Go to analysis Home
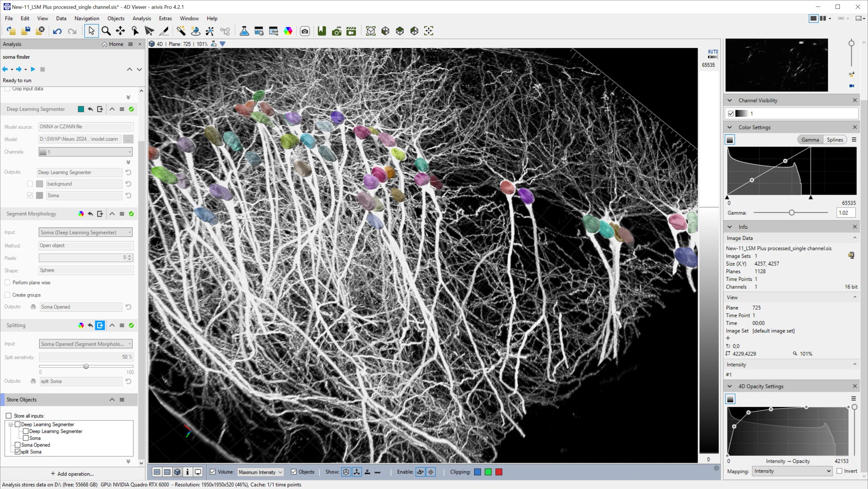Image resolution: width=868 pixels, height=489 pixels. [112, 44]
